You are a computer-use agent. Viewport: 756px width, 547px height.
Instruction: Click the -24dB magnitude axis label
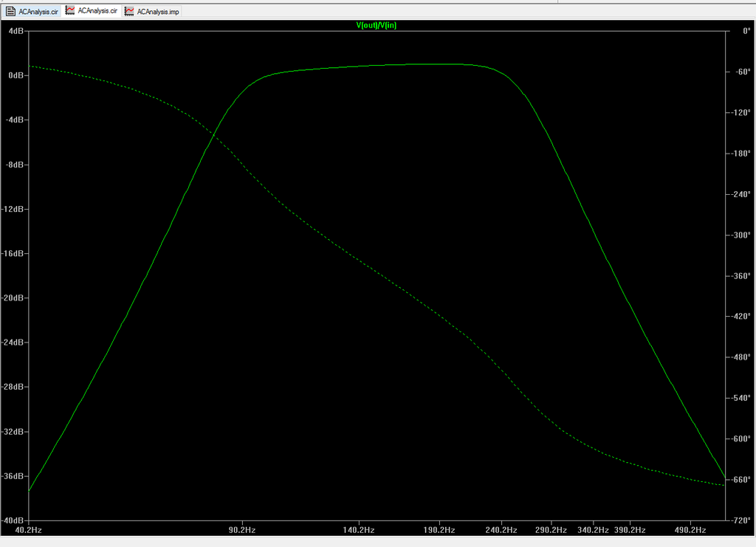click(13, 343)
